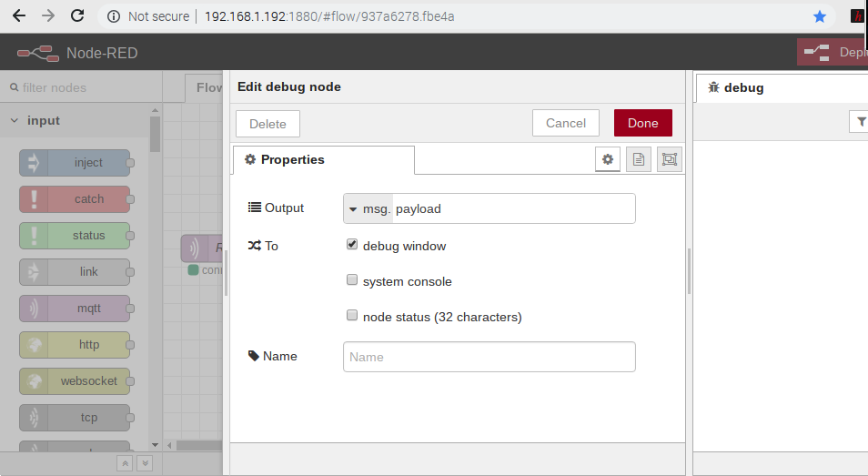The image size is (868, 476).
Task: Click the debug filter funnel icon
Action: click(860, 121)
